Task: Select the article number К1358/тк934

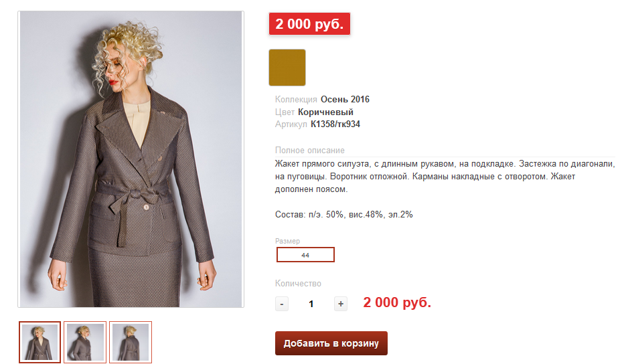Action: pos(335,124)
